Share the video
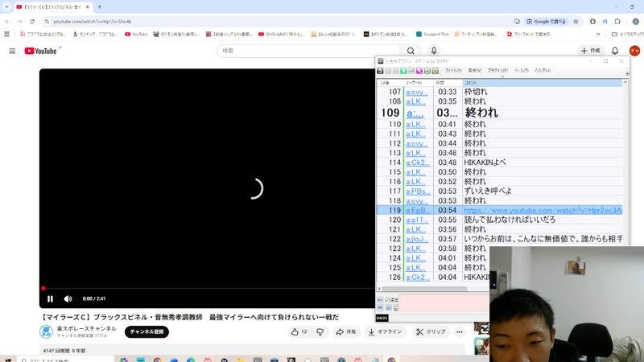644x362 pixels. [346, 331]
